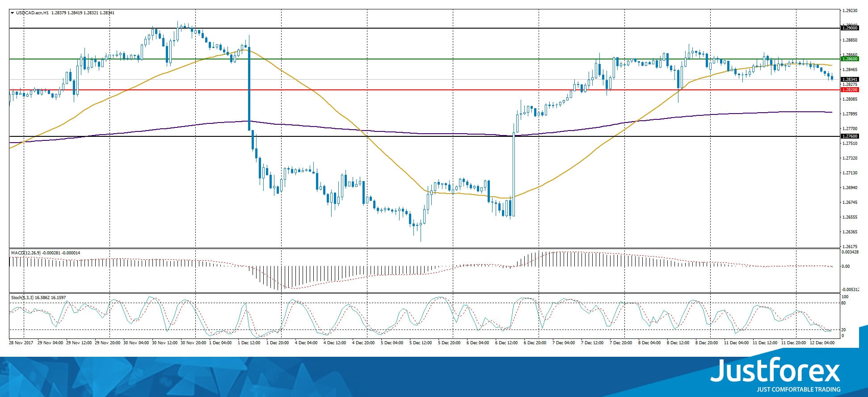Click the 30 Nov 20:00 time label
This screenshot has height=397, width=868.
click(193, 343)
